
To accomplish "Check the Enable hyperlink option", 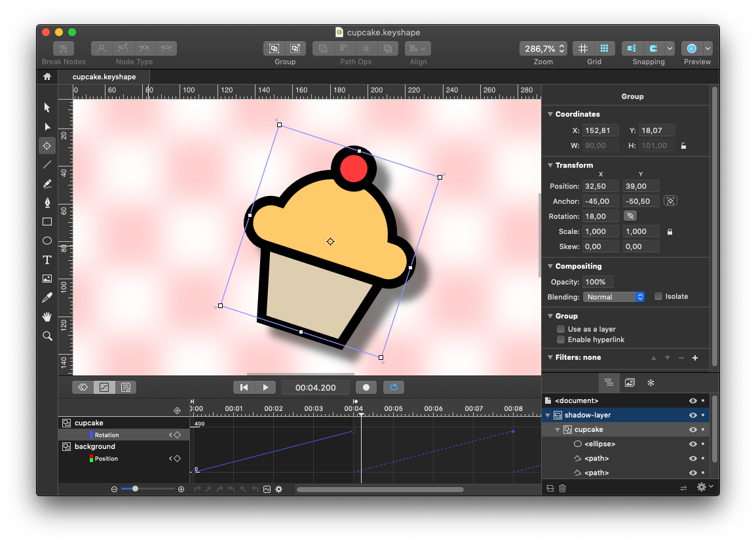I will tap(561, 340).
